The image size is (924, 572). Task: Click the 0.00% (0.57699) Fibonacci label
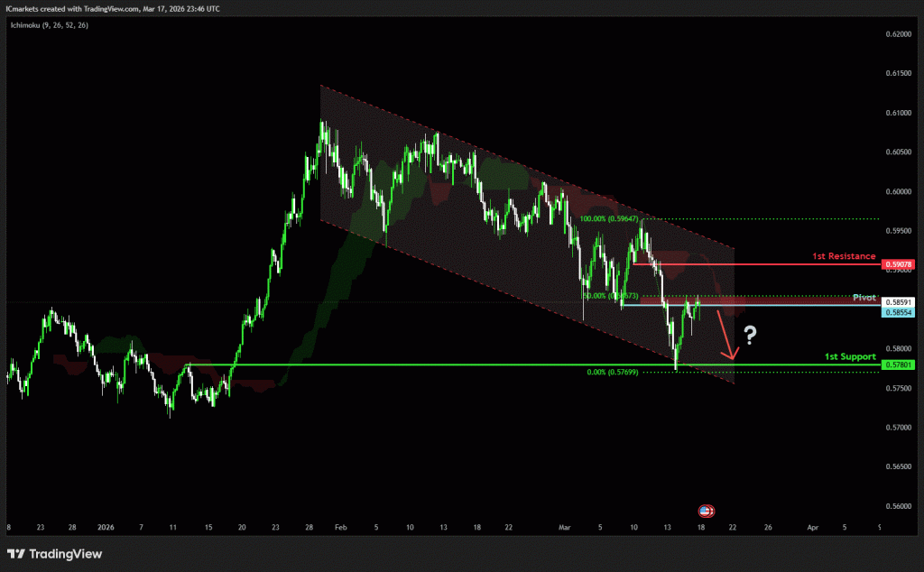coord(612,372)
